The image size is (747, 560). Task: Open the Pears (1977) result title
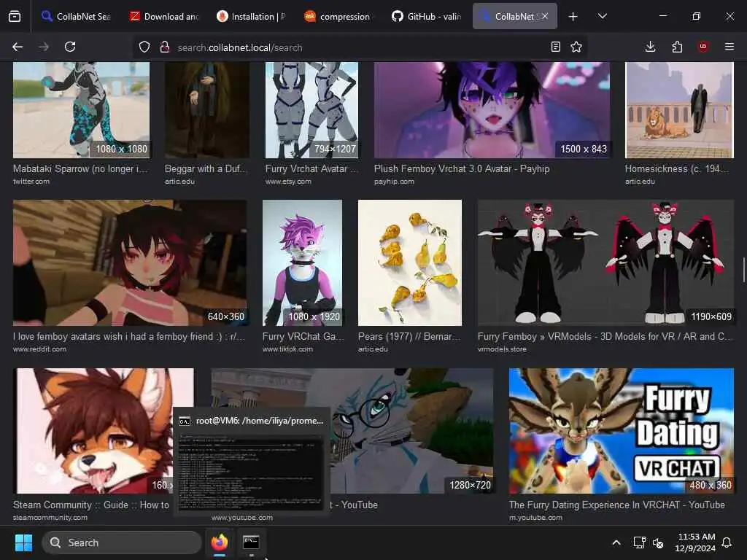(410, 336)
